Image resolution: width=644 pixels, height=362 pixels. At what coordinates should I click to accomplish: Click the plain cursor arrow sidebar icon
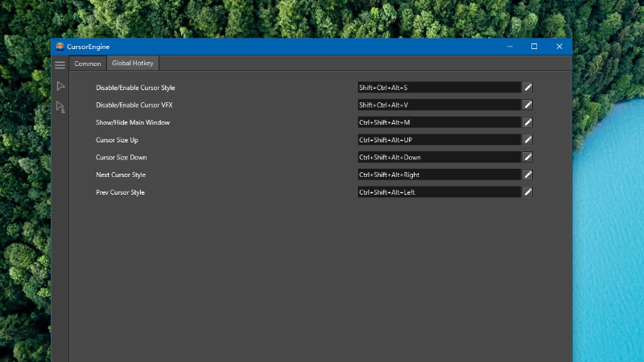[x=60, y=86]
